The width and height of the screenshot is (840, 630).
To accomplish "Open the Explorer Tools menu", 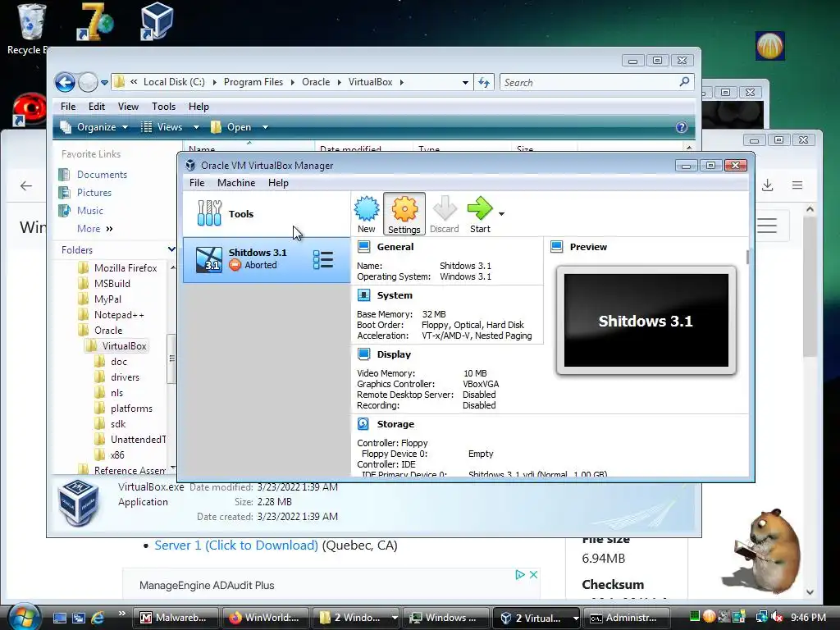I will coord(163,106).
